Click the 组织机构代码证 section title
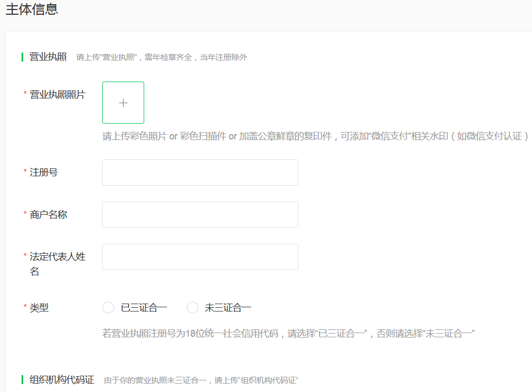Screen dimensions: 532x392 tap(62, 380)
